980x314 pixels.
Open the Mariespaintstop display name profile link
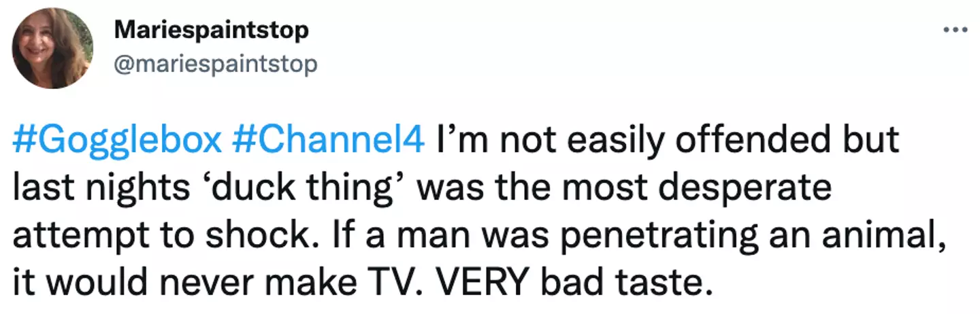212,31
